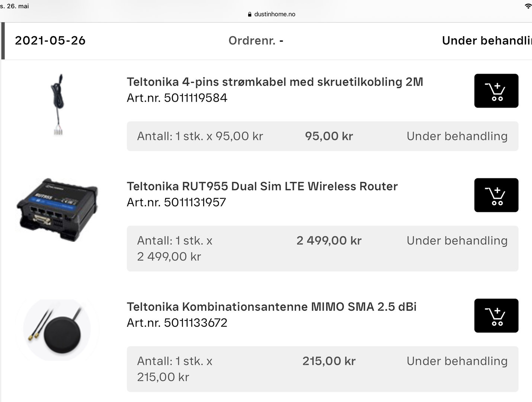Open the strømkabel product image
This screenshot has width=532, height=402.
(x=57, y=104)
